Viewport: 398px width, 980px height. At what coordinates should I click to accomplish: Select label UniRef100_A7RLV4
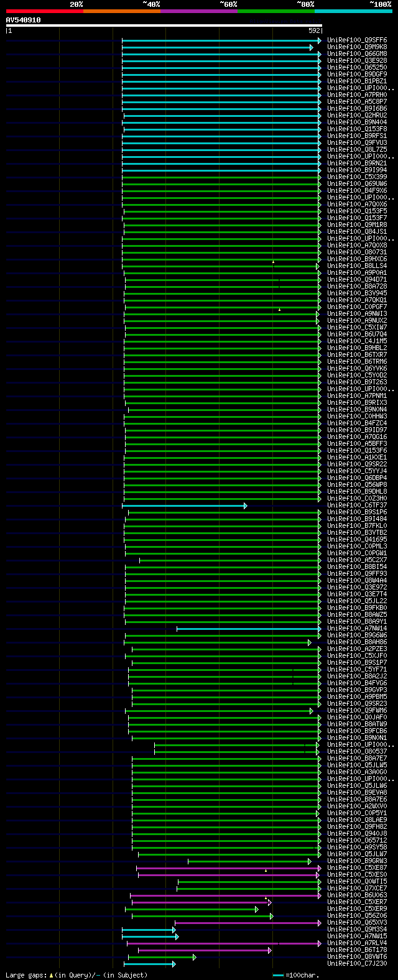(x=356, y=943)
